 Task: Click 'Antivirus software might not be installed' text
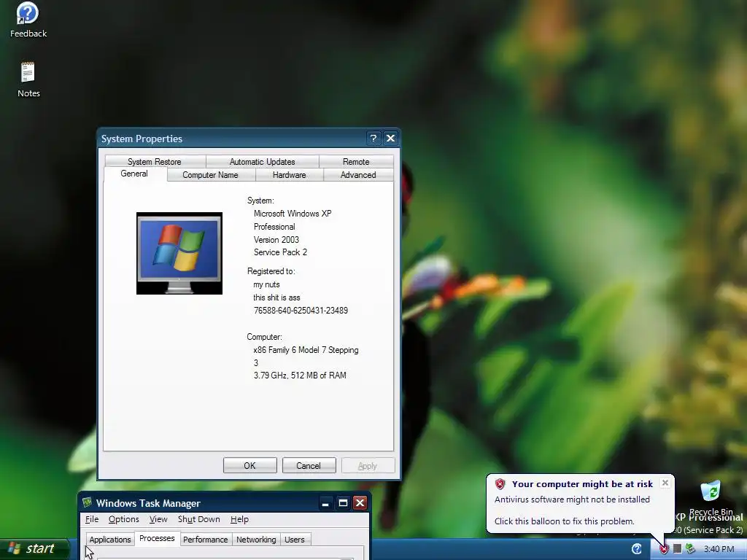[572, 499]
